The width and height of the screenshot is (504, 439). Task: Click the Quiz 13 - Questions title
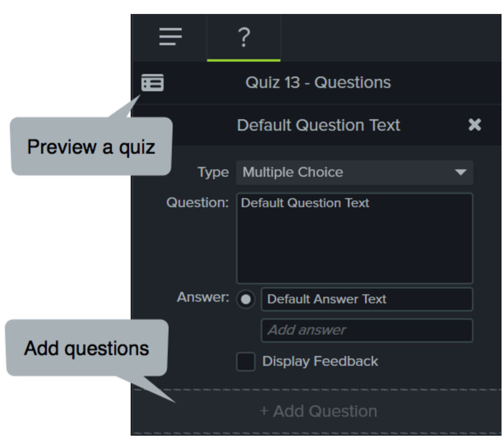pos(318,83)
